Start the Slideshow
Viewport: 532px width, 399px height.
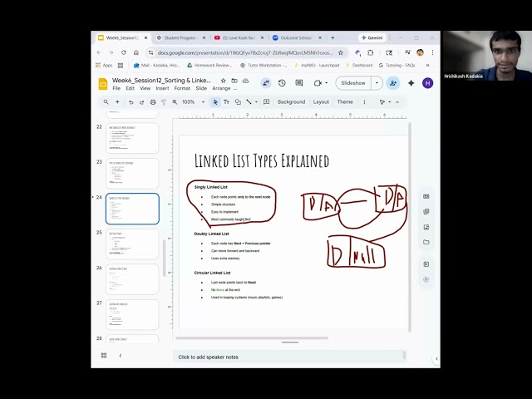pyautogui.click(x=353, y=83)
